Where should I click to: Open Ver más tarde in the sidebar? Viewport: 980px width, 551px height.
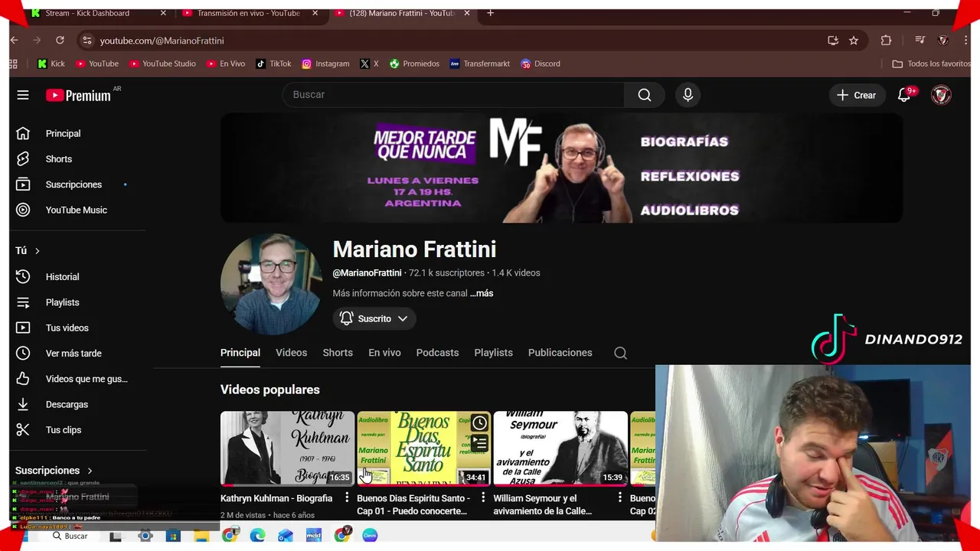(73, 354)
